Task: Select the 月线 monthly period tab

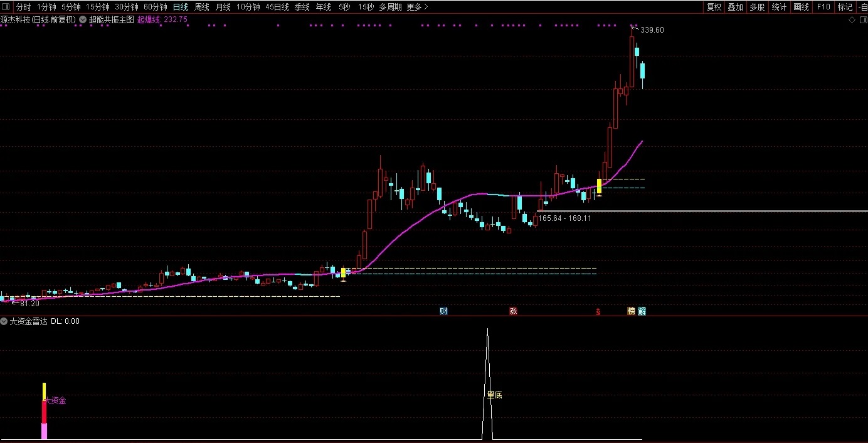Action: pyautogui.click(x=223, y=7)
